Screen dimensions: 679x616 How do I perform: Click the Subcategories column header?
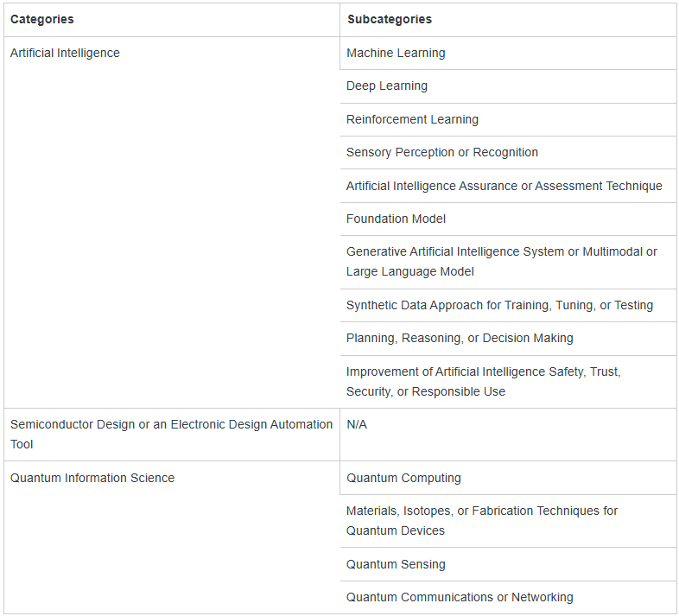389,19
